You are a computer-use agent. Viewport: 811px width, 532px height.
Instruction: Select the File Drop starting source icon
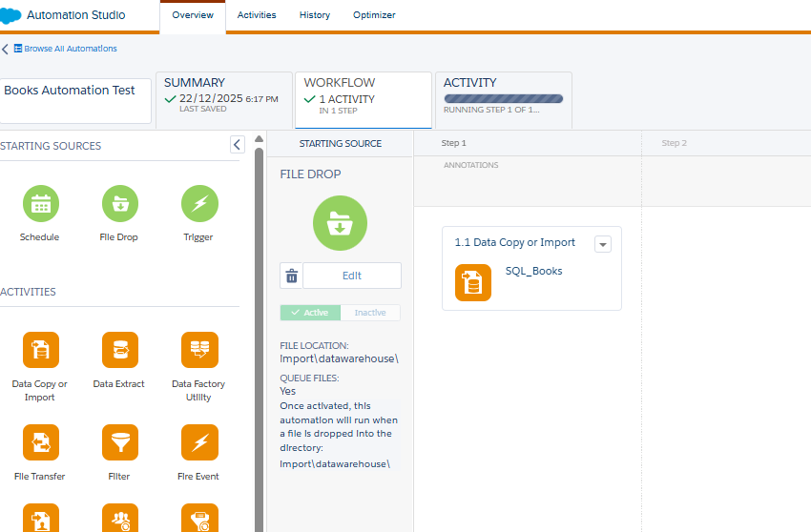(x=120, y=203)
